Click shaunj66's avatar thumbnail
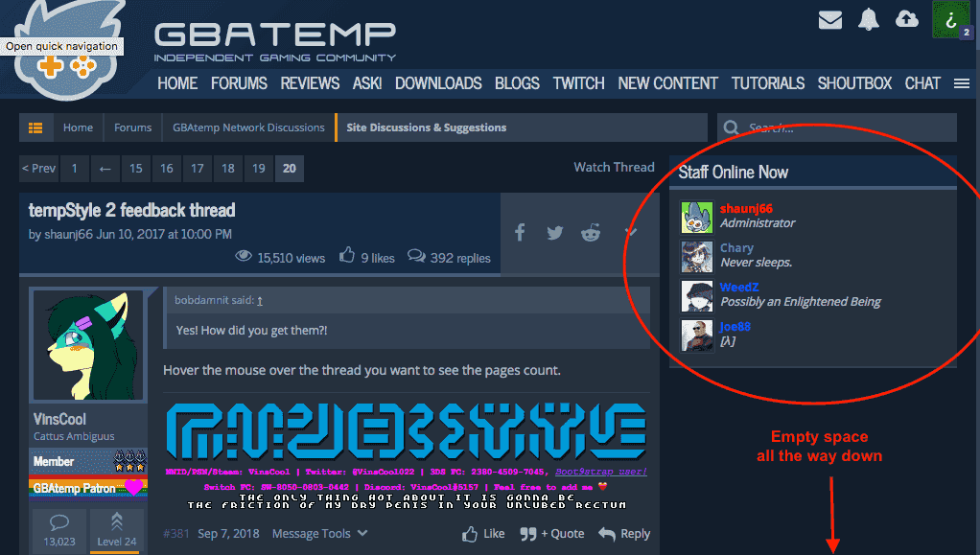 [x=697, y=217]
